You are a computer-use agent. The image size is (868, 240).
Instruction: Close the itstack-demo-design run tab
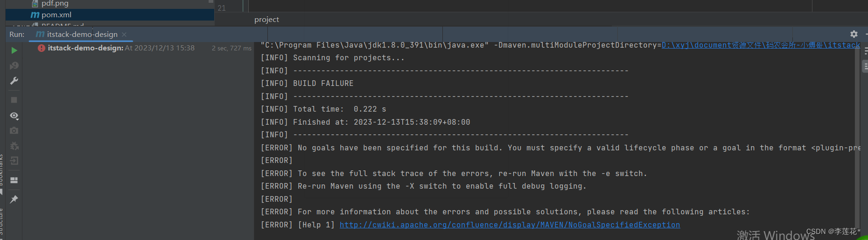point(124,35)
